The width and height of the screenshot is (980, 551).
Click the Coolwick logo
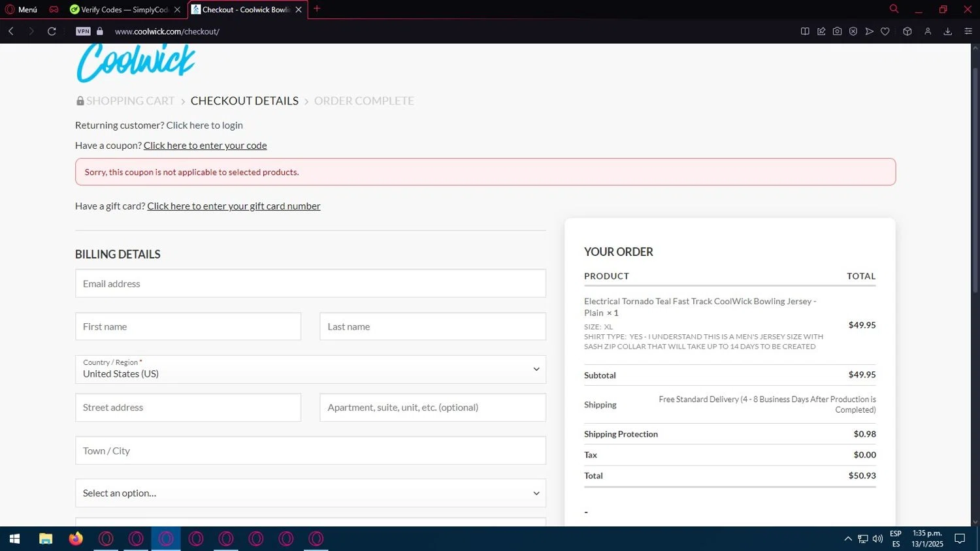[x=136, y=63]
